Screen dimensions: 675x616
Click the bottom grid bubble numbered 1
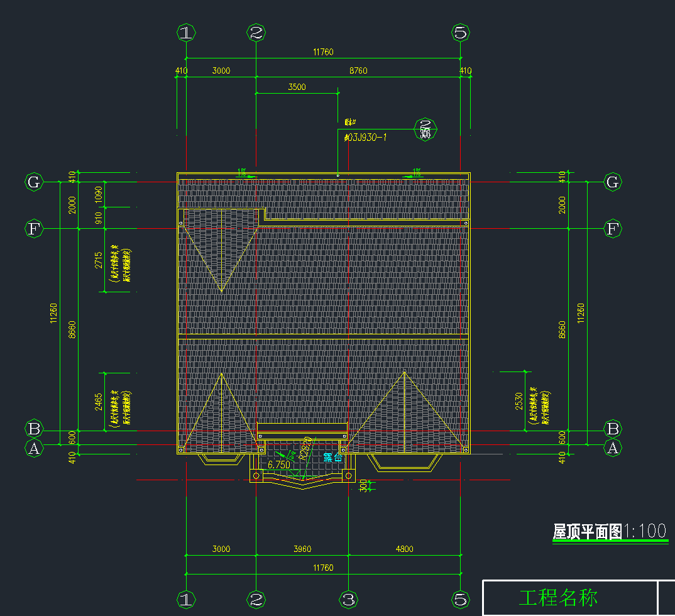click(x=185, y=599)
